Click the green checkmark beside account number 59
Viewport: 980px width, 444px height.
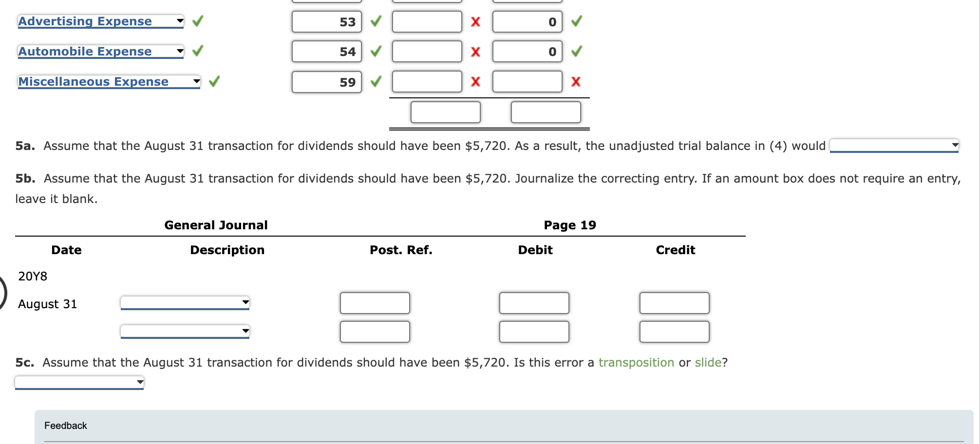[375, 82]
